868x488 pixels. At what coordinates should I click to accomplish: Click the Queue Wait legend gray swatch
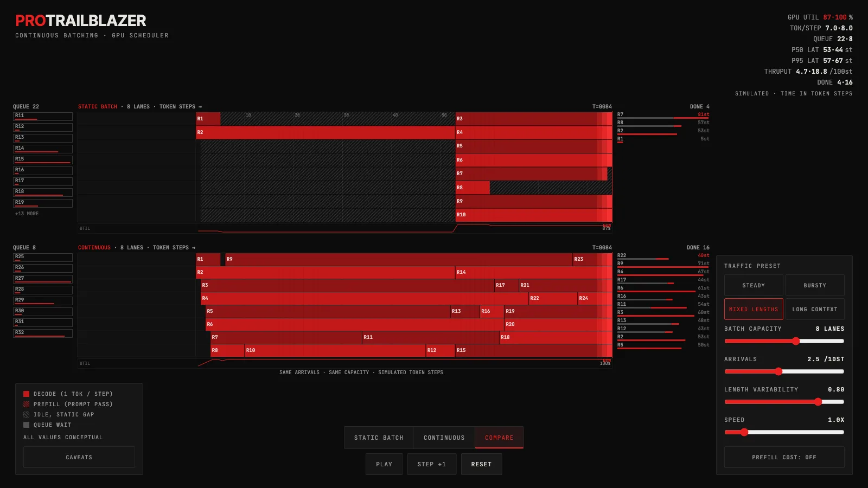point(26,425)
